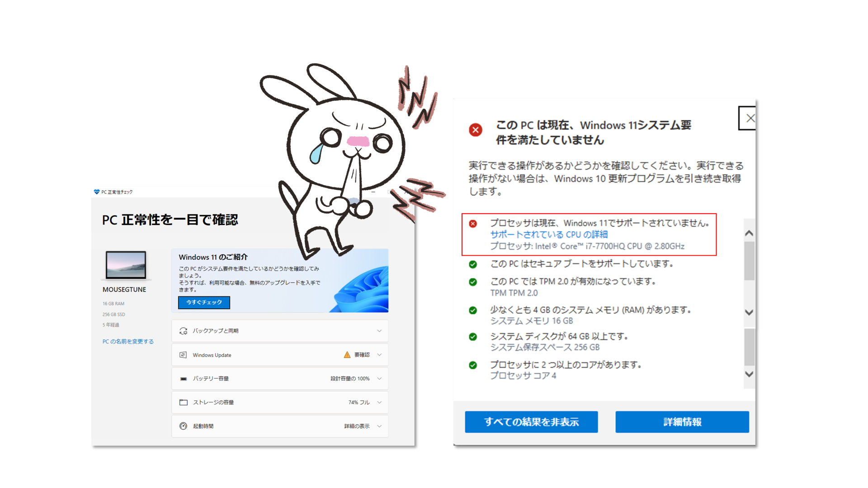Expand the Windows Update section chevron

[379, 355]
